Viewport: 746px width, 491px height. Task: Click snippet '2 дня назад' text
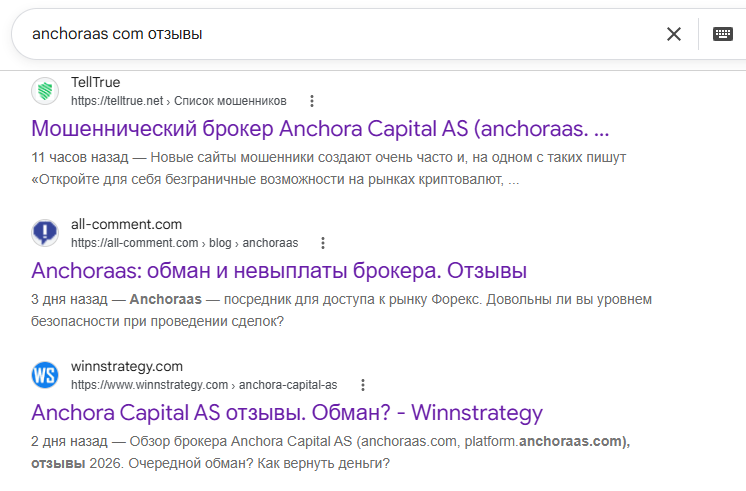69,442
